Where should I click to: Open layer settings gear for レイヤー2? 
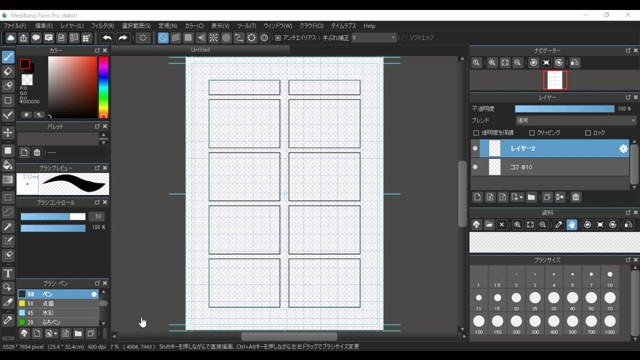[623, 149]
